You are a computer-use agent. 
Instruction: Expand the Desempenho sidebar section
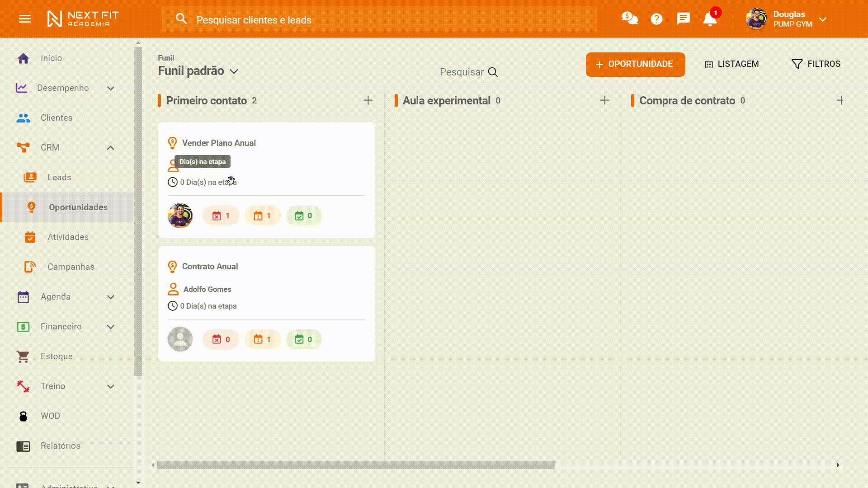[x=110, y=88]
